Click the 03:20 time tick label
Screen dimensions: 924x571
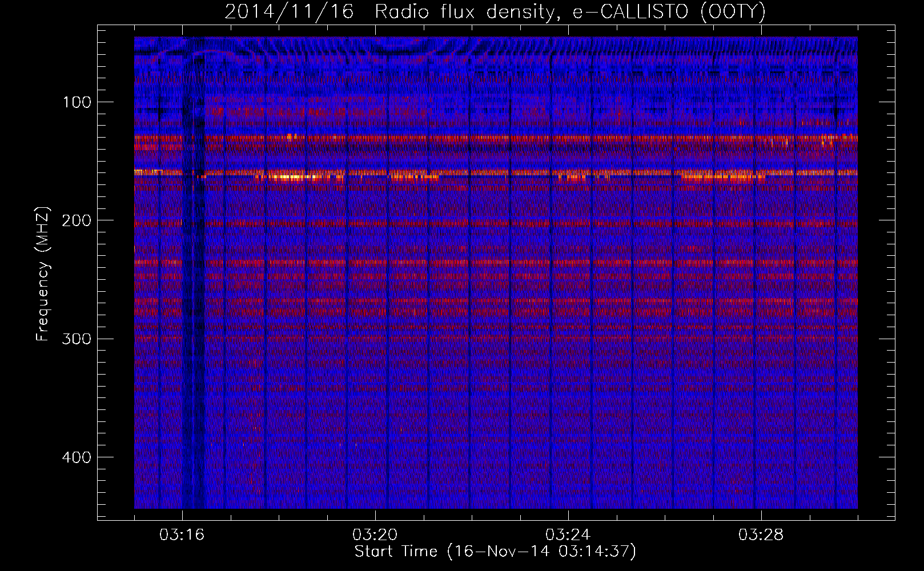(375, 535)
